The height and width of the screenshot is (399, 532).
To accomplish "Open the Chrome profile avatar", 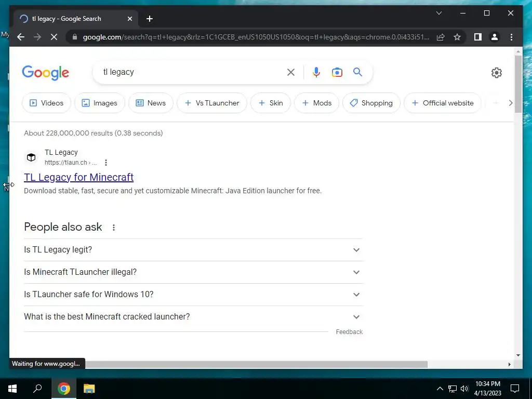I will (x=495, y=37).
